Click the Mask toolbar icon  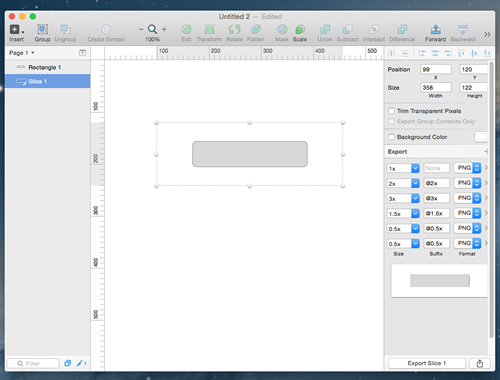click(282, 29)
